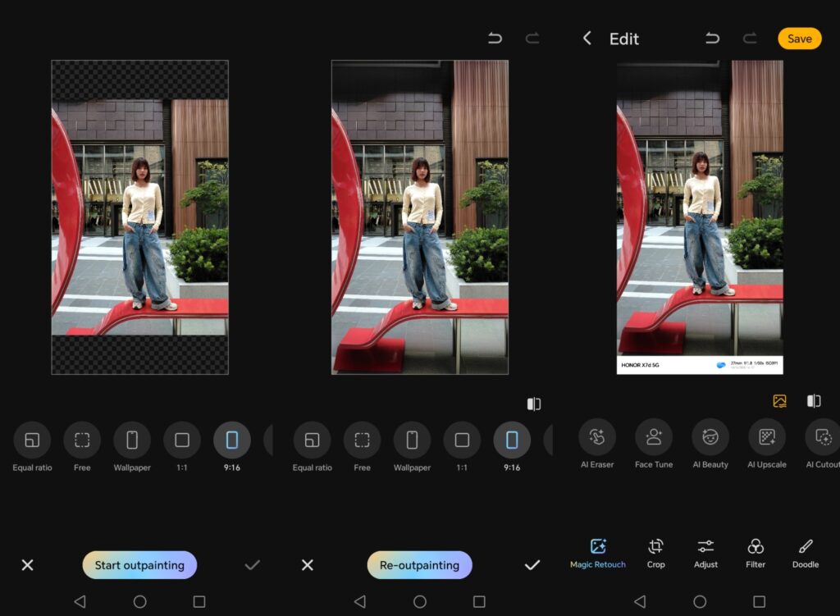Open the Adjust tab

tap(705, 547)
